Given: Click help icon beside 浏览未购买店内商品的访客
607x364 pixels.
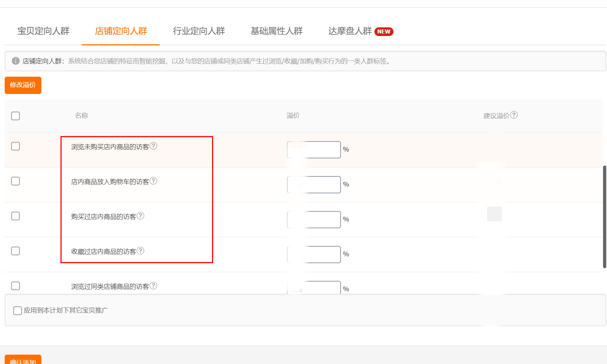Looking at the screenshot, I should [153, 146].
